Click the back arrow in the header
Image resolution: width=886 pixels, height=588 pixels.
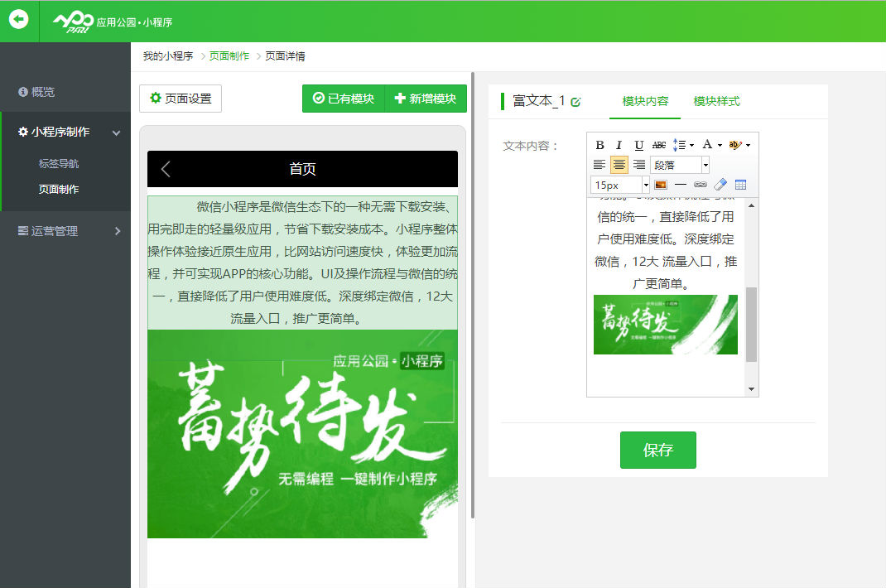point(18,20)
